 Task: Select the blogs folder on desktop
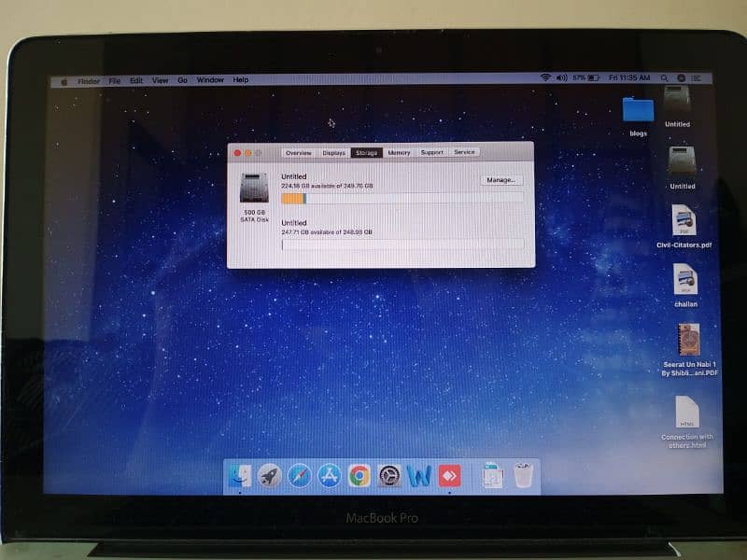[638, 109]
